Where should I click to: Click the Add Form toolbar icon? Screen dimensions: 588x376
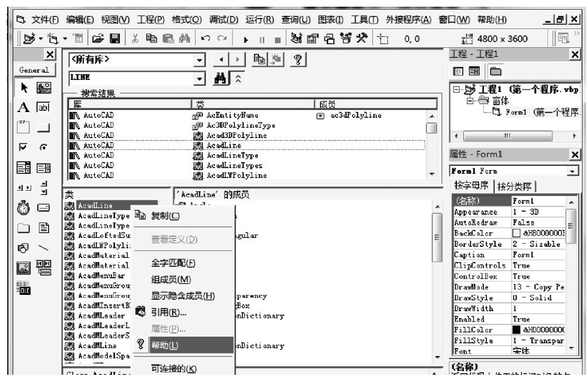pos(53,39)
